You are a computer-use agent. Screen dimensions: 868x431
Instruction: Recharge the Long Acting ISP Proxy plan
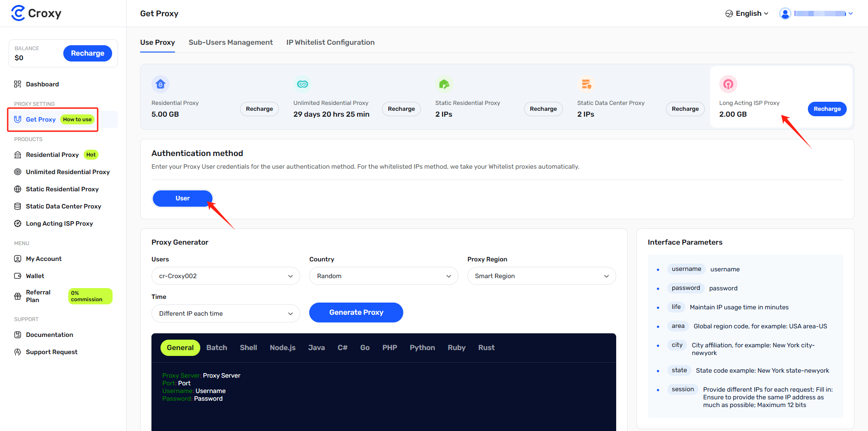click(x=827, y=109)
